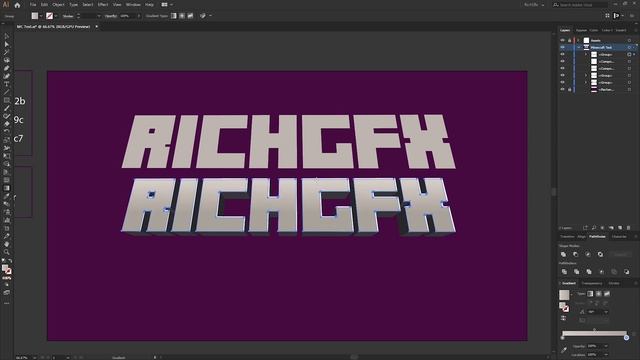This screenshot has height=360, width=640.
Task: Select the Zoom tool
Action: tap(7, 252)
